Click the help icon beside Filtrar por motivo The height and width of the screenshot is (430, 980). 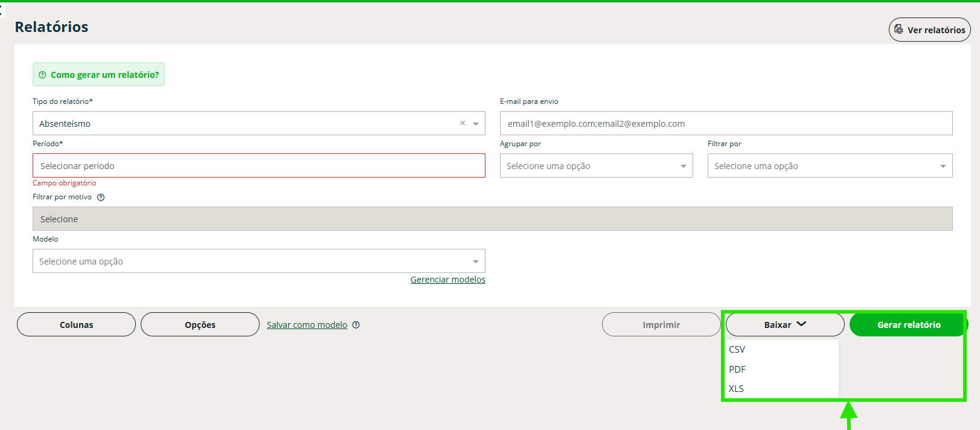pyautogui.click(x=101, y=197)
